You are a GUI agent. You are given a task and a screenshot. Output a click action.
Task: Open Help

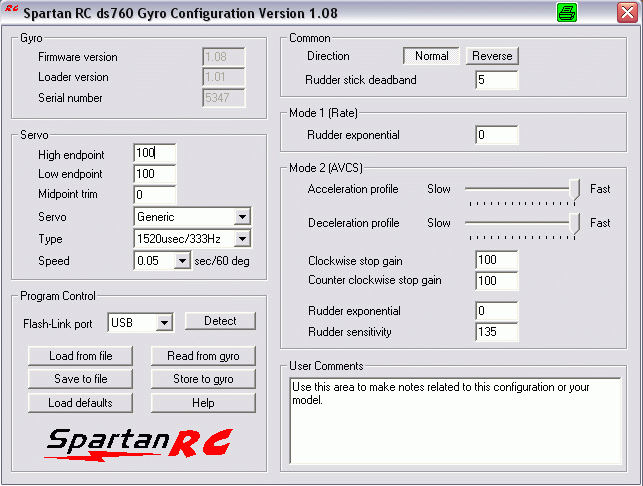[x=203, y=403]
